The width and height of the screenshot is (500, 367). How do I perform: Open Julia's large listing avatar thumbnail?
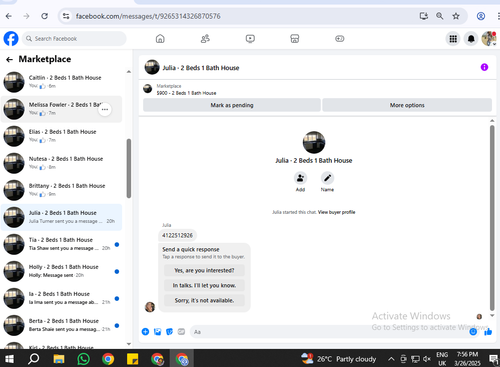[314, 142]
